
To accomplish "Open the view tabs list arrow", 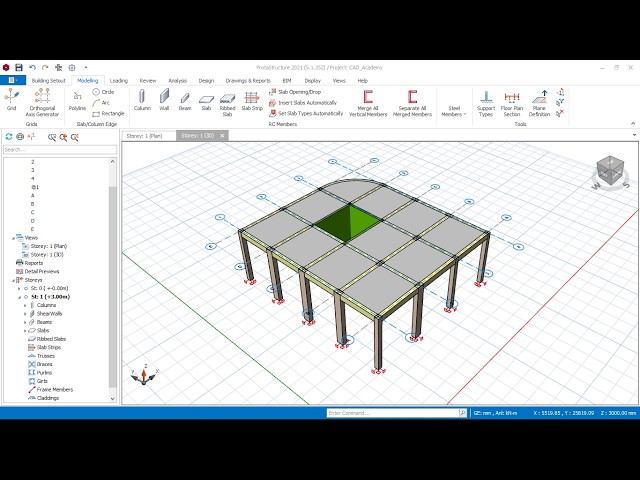I will [634, 135].
